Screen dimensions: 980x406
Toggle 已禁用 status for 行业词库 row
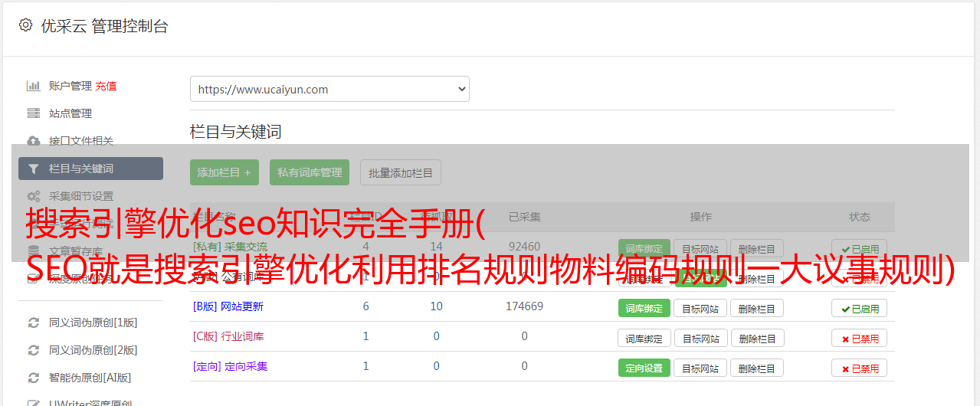(860, 338)
